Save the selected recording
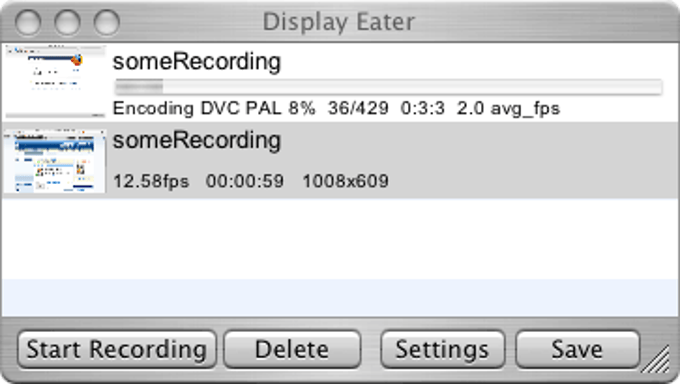This screenshot has width=680, height=384. pos(577,350)
